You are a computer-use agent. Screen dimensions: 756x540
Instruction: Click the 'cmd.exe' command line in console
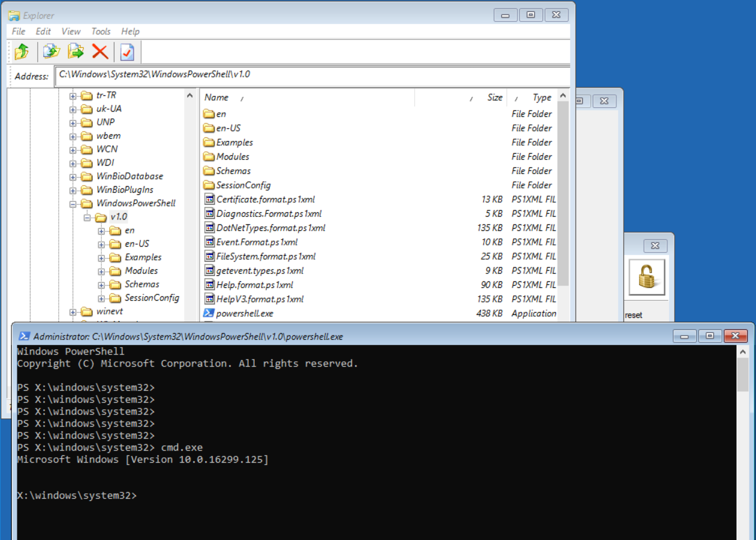click(182, 448)
